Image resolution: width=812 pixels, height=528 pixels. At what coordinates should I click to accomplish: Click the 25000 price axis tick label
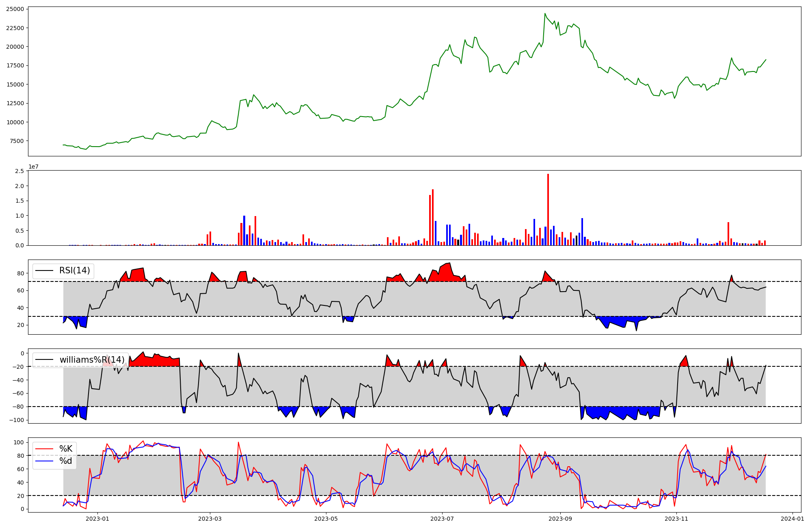click(x=15, y=9)
